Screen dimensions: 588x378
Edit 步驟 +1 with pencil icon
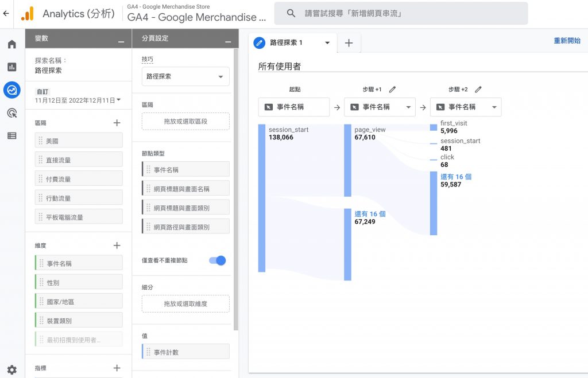(393, 89)
